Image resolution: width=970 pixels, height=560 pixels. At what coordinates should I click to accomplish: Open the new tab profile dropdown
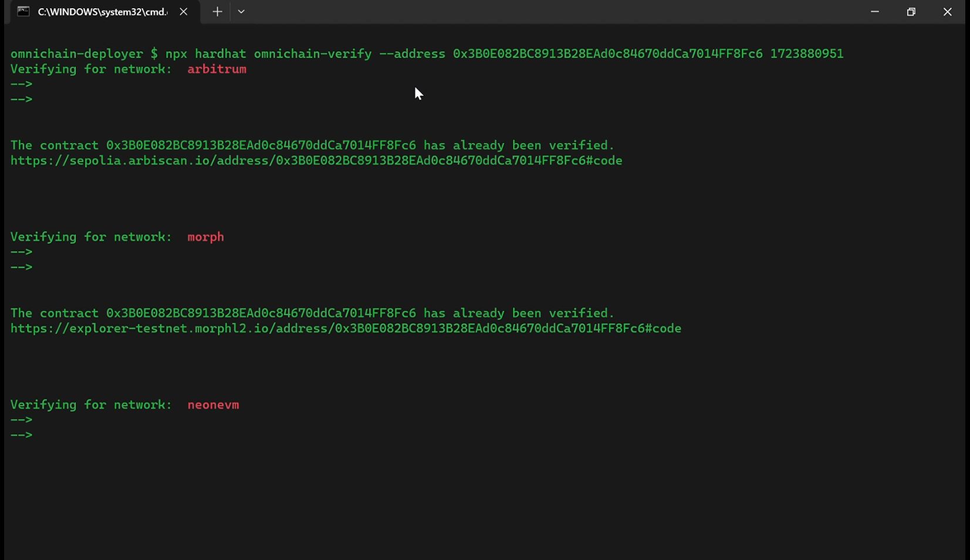click(241, 12)
